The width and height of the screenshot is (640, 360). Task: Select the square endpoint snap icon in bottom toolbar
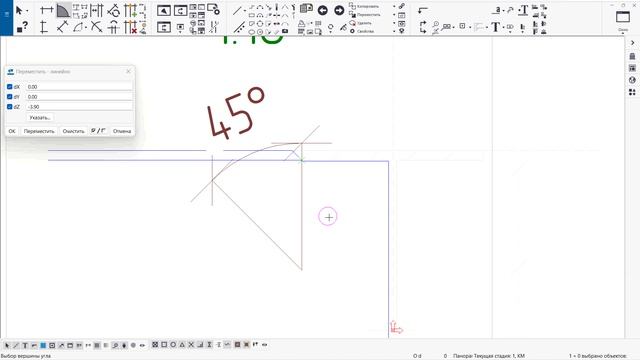point(164,345)
